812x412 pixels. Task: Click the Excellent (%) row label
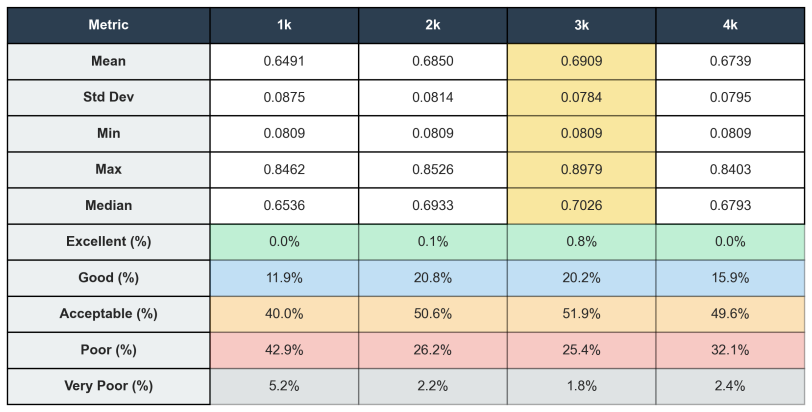tap(109, 242)
